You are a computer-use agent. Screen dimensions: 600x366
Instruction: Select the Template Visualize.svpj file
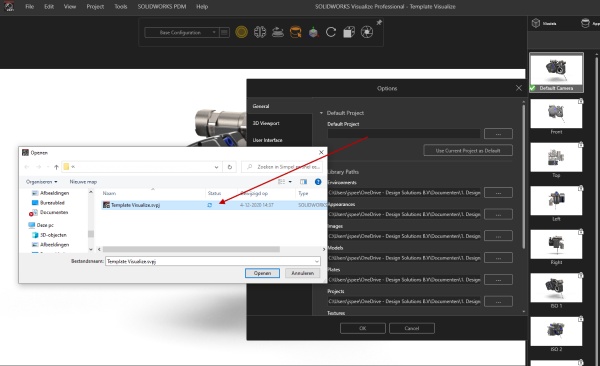pos(213,205)
